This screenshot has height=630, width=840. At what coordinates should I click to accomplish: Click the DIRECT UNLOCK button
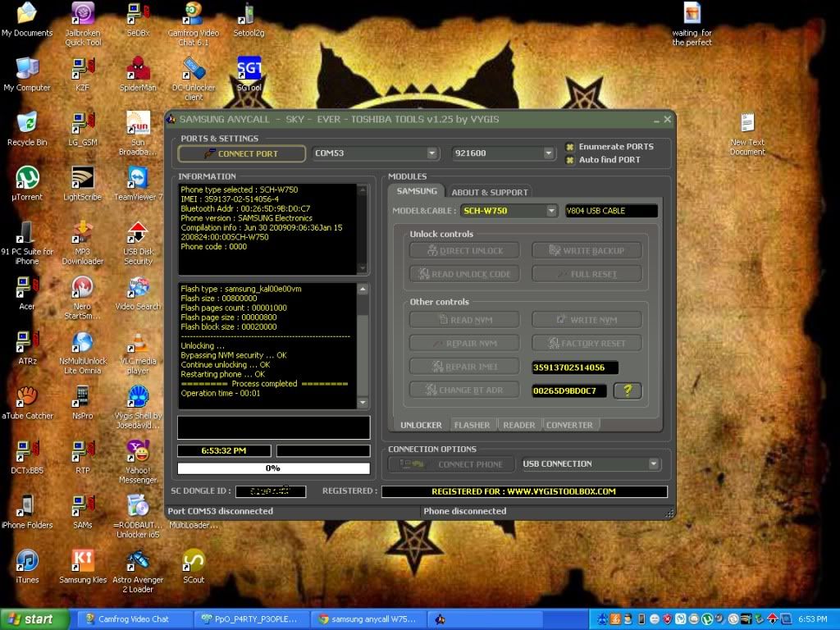[x=464, y=250]
